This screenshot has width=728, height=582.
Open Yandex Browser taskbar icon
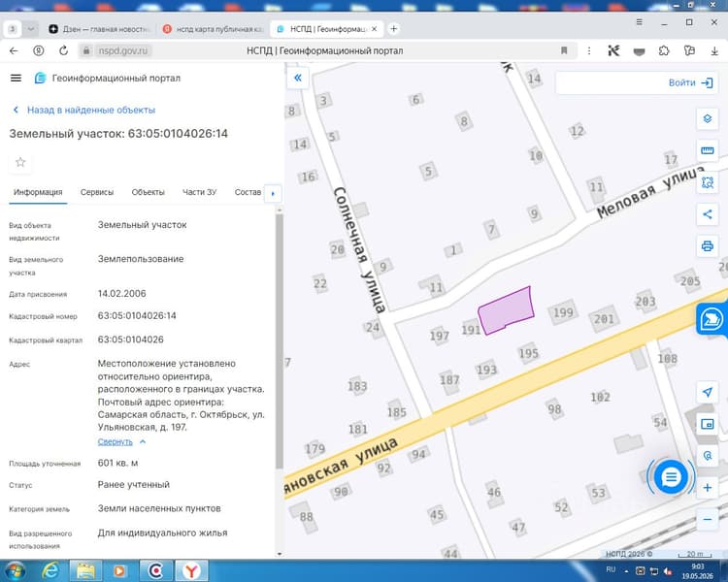pos(191,570)
